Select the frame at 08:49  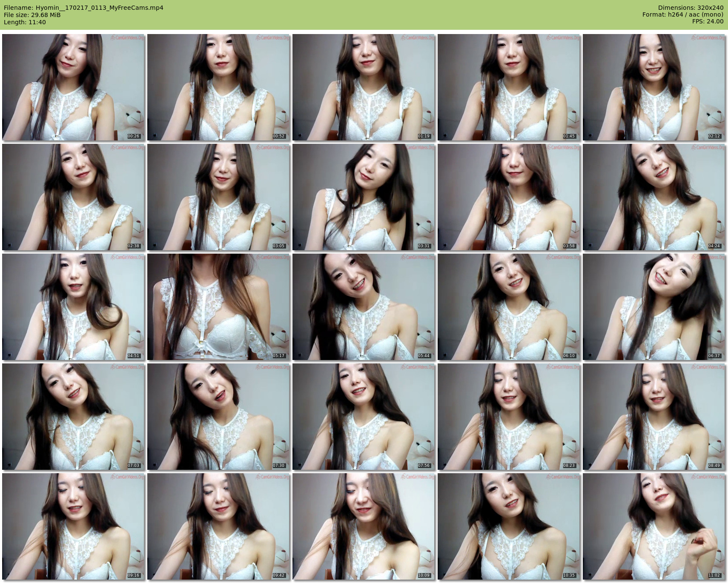pyautogui.click(x=654, y=417)
